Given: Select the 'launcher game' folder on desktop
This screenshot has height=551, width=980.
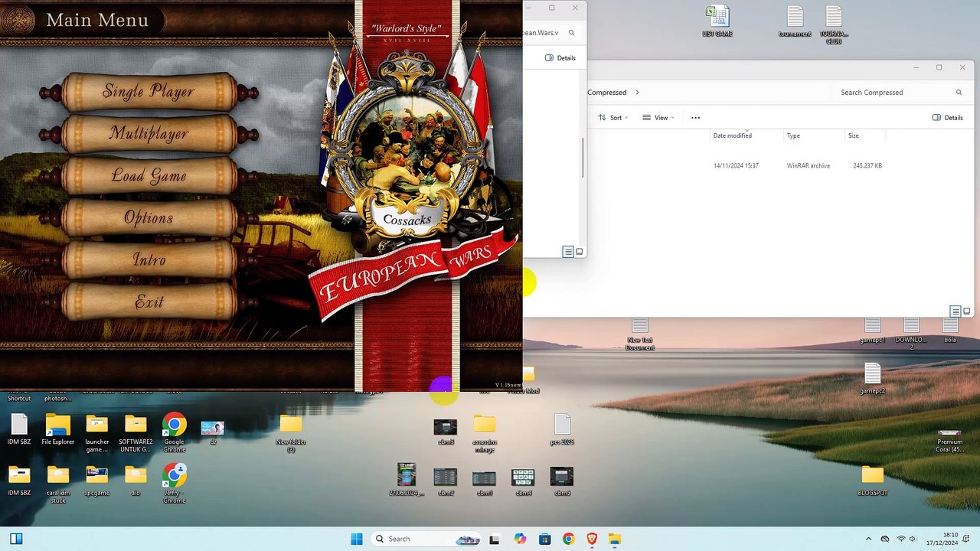Looking at the screenshot, I should (96, 432).
